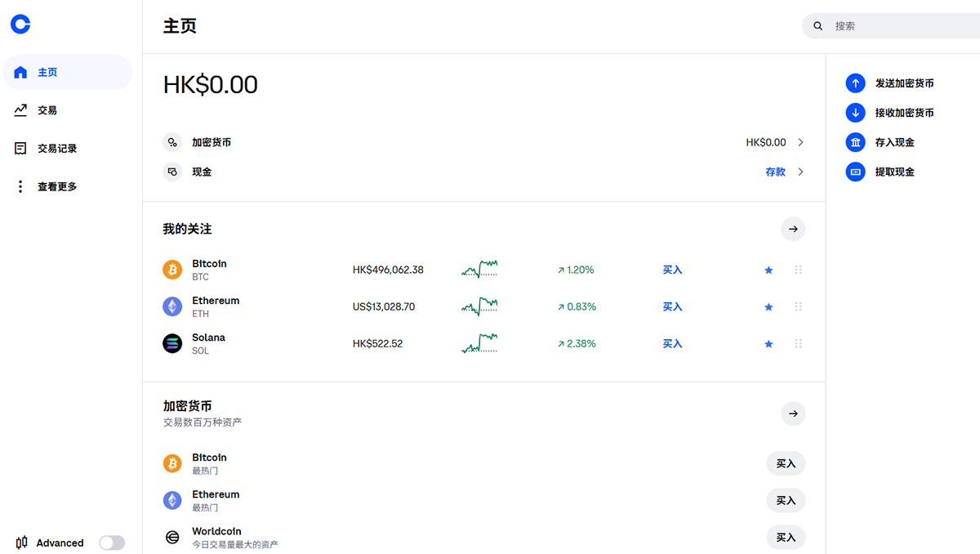
Task: Click the 存入现金 label
Action: point(894,142)
